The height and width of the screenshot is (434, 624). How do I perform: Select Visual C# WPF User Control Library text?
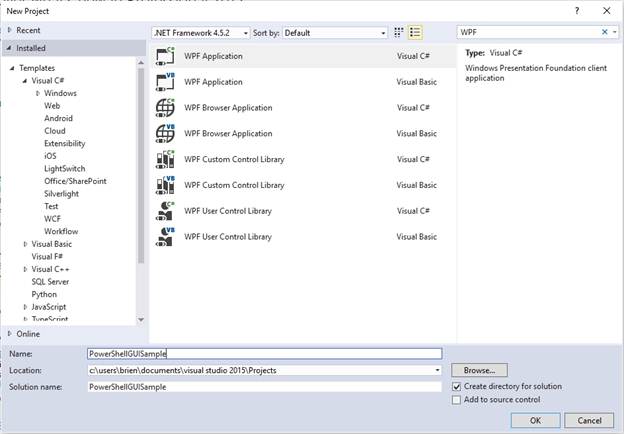pos(228,211)
